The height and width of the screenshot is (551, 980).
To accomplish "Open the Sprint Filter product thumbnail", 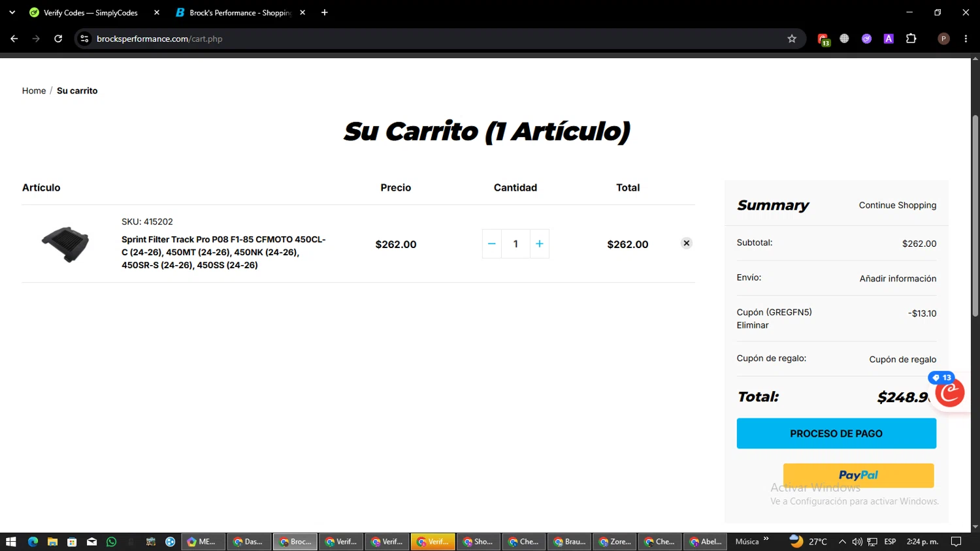I will pos(65,244).
